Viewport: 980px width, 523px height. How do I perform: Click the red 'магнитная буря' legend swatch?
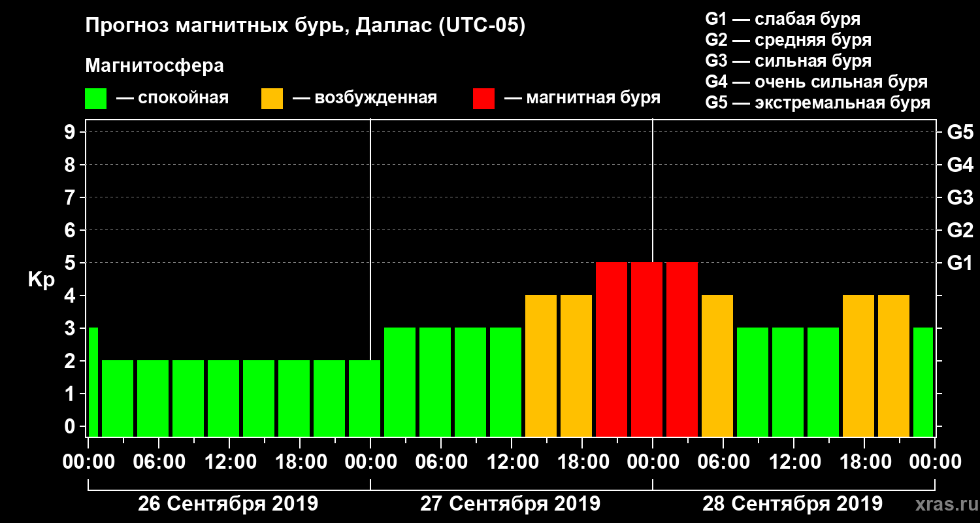click(483, 98)
